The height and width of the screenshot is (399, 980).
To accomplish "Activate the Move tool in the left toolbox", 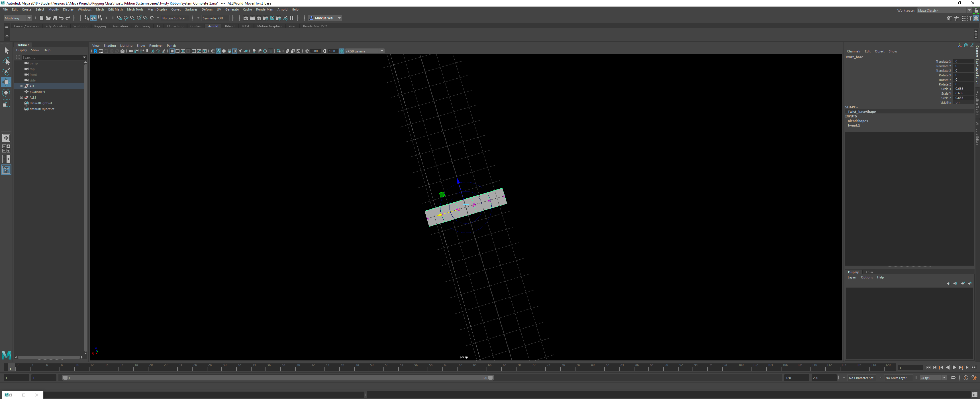I will coord(6,82).
